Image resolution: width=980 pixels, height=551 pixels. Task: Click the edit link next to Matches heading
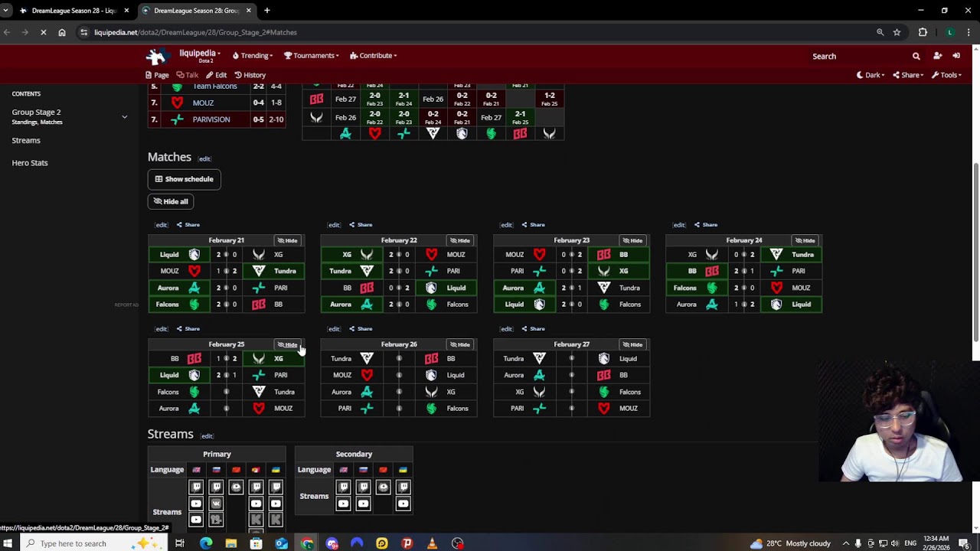coord(204,159)
